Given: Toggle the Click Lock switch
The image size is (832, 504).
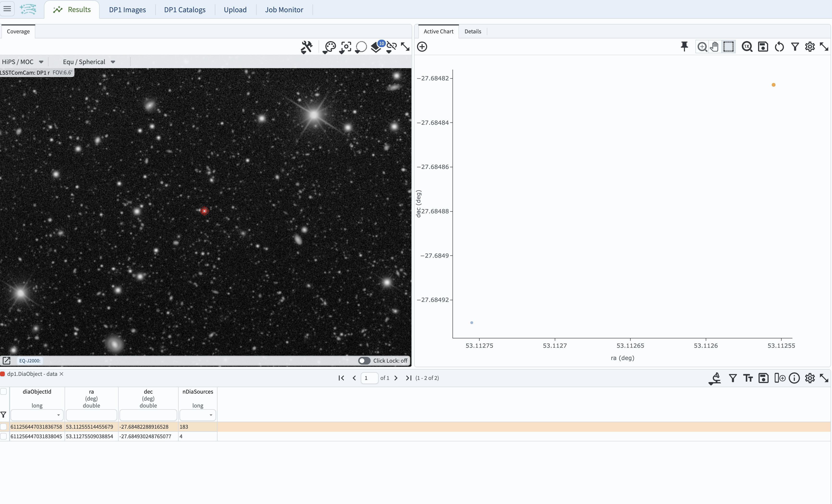Looking at the screenshot, I should (x=364, y=360).
